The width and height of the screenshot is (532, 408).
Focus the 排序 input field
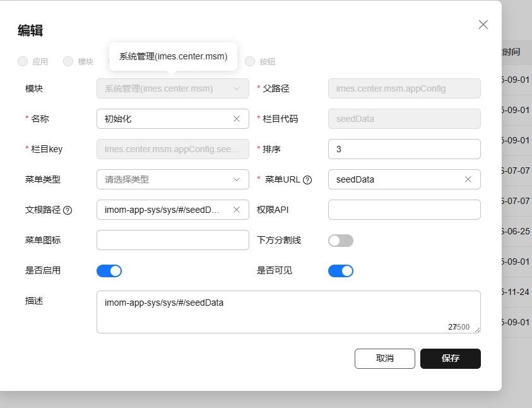(405, 149)
